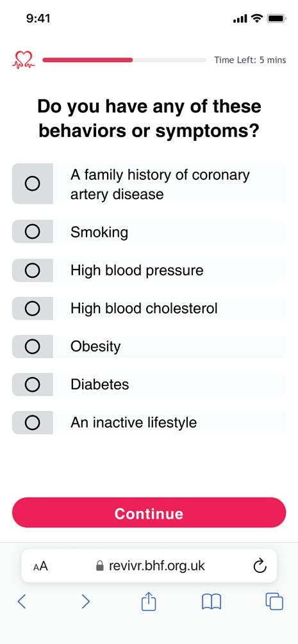The image size is (298, 644).
Task: Choose the High blood cholesterol option
Action: 149,309
